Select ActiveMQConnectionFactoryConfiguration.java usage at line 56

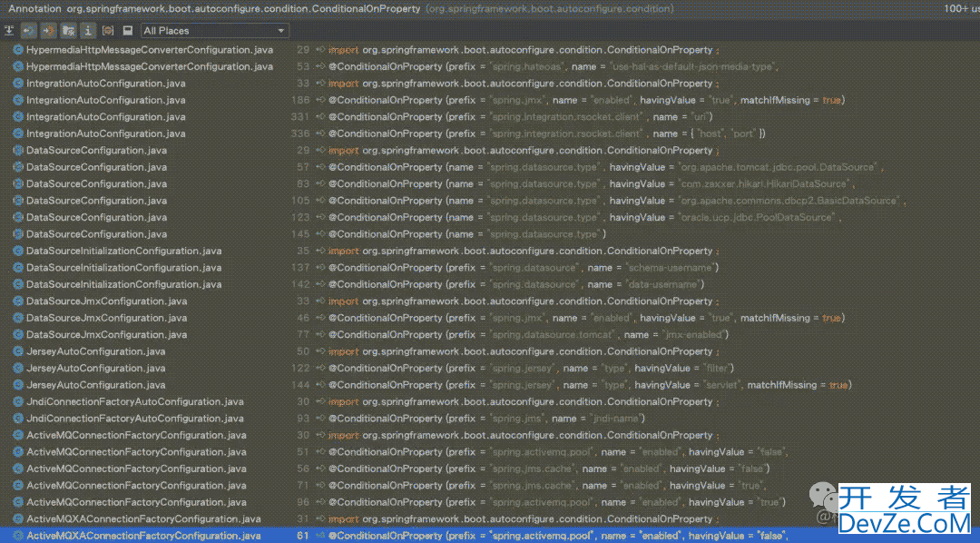[x=490, y=469]
